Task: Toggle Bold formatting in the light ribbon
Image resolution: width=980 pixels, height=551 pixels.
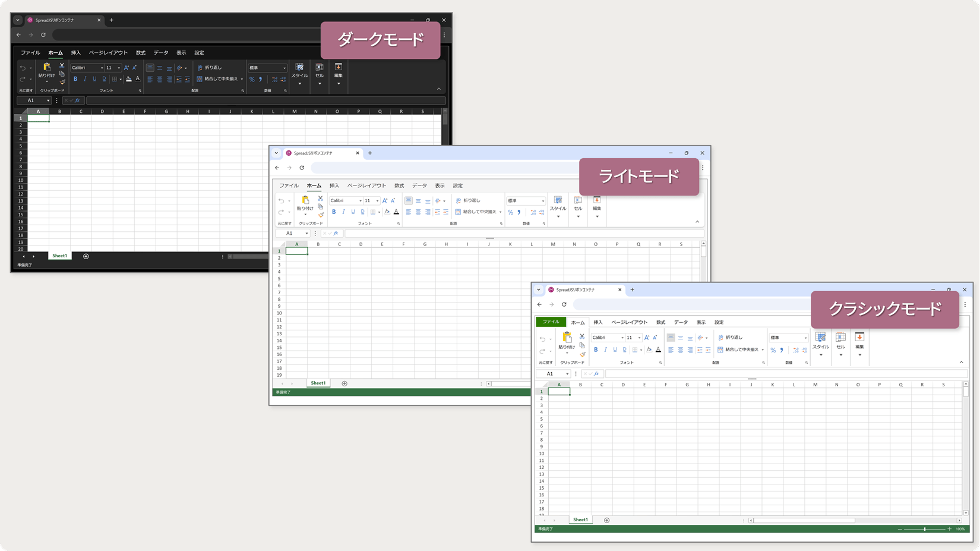Action: 334,212
